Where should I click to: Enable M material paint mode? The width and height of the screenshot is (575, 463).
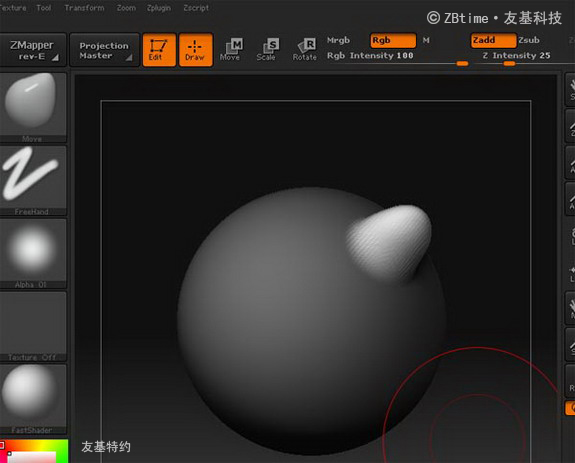click(426, 40)
